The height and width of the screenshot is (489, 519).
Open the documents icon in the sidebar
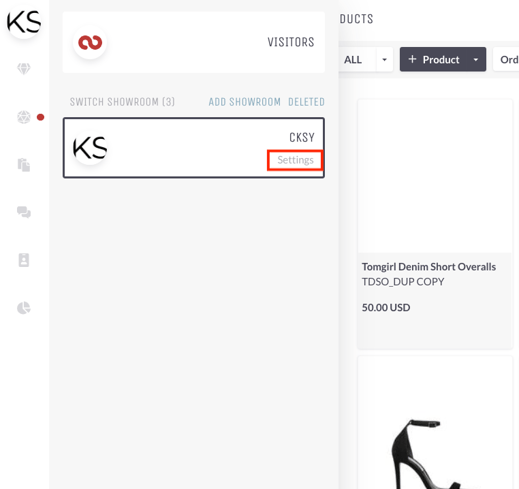24,165
